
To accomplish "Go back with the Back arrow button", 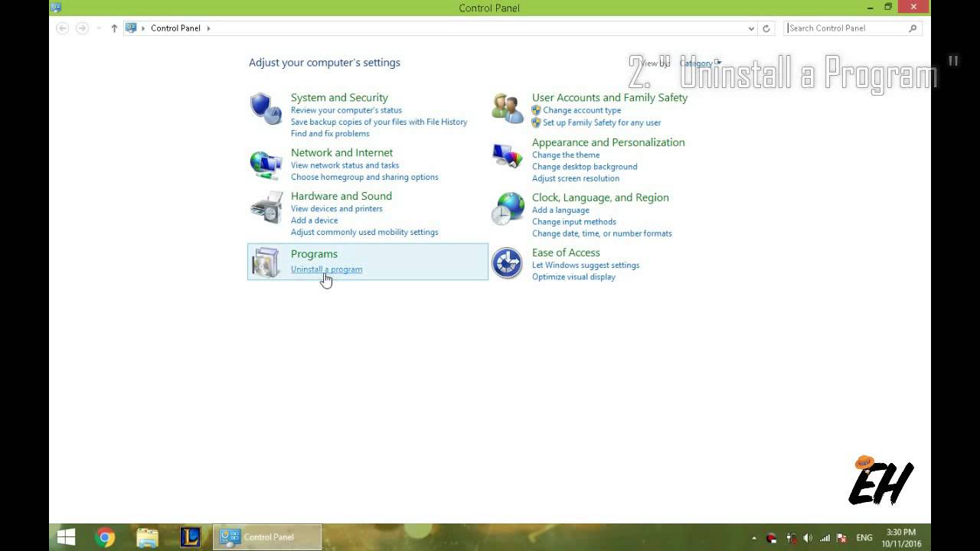I will pos(63,28).
